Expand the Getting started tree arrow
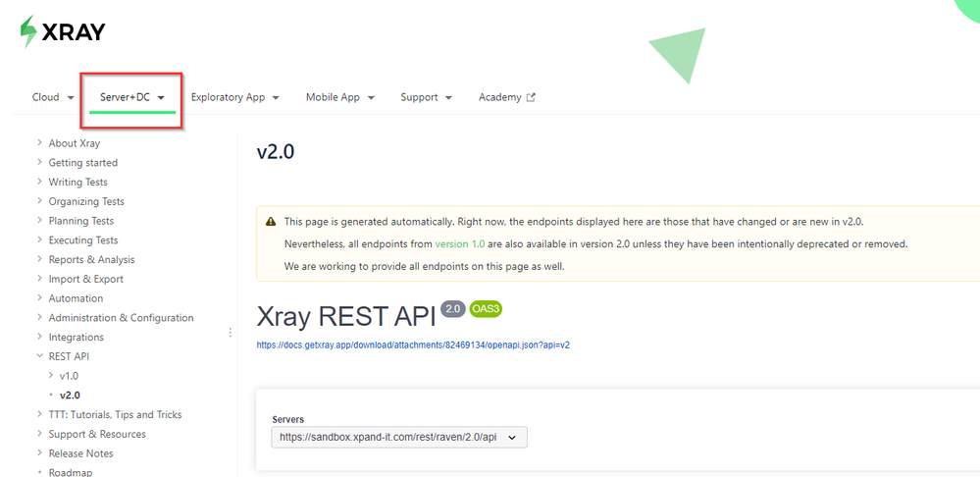 [39, 163]
